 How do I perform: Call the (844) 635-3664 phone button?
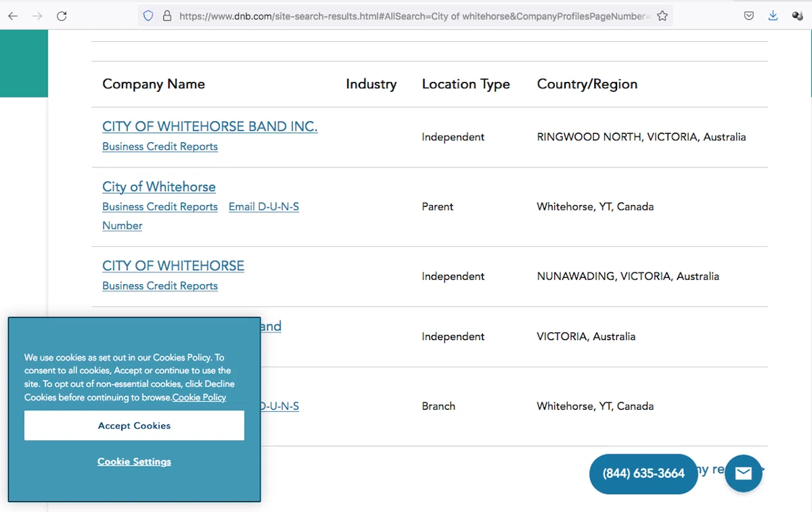tap(644, 473)
